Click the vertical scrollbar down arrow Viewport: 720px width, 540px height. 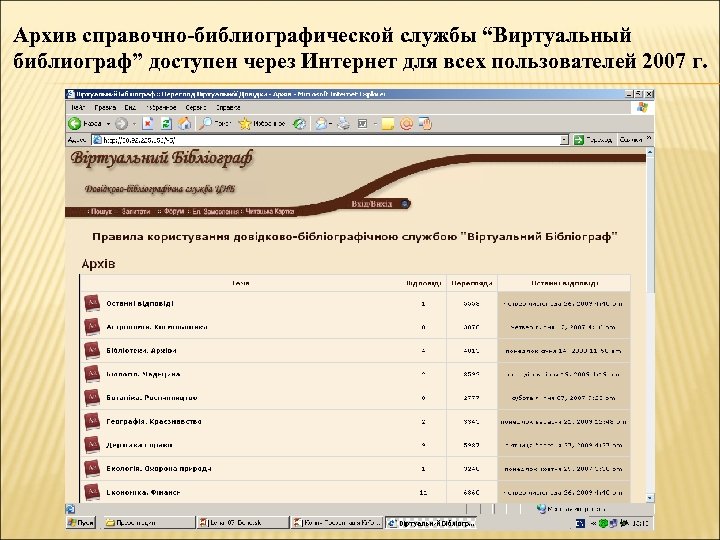point(650,498)
